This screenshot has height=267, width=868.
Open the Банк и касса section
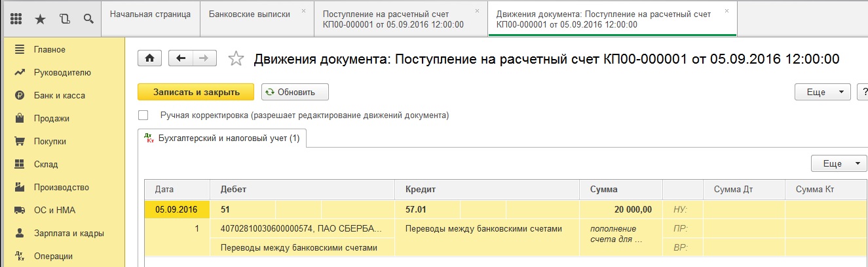point(59,95)
